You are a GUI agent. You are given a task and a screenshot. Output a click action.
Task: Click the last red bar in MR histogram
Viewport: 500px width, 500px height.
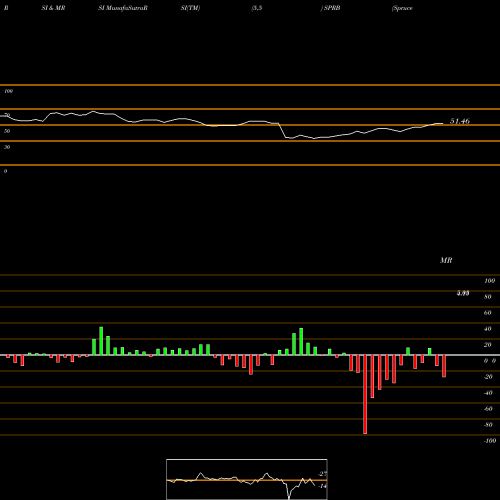[444, 366]
